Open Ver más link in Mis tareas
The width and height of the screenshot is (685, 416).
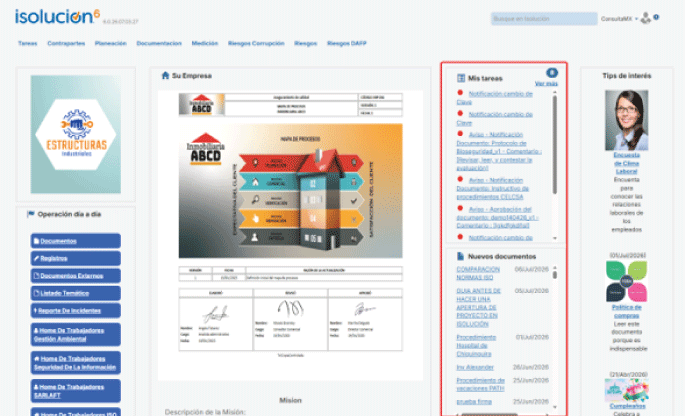click(546, 83)
